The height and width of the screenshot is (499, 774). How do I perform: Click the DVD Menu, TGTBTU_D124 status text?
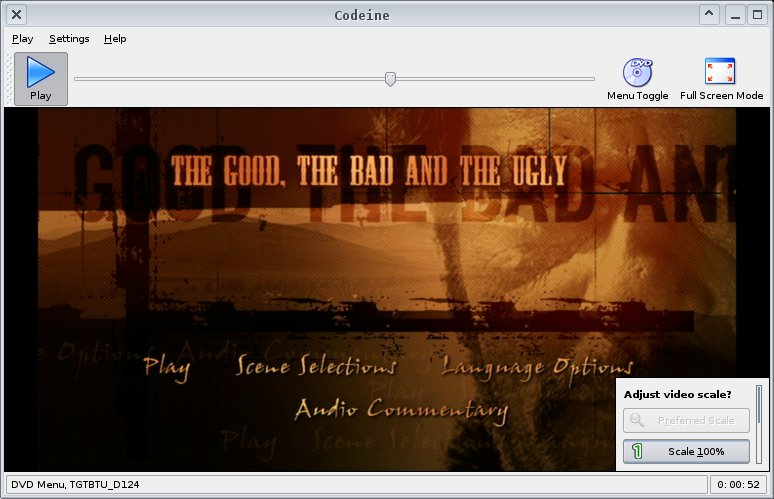pos(75,485)
